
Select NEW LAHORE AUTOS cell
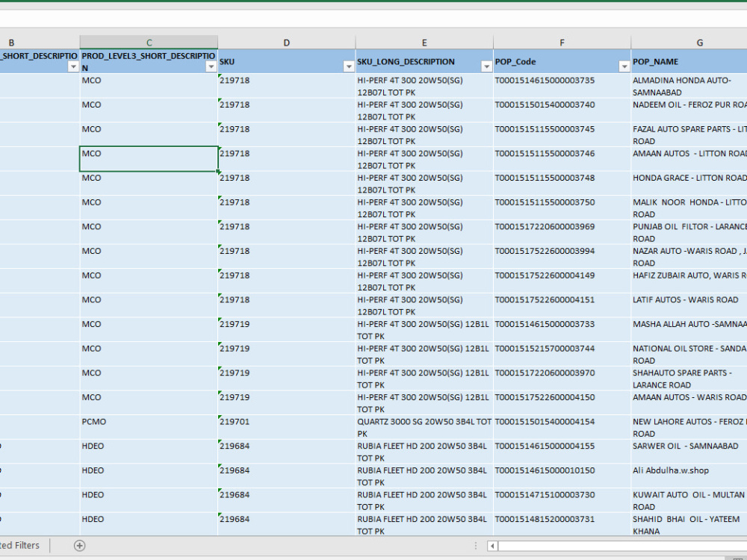click(689, 427)
